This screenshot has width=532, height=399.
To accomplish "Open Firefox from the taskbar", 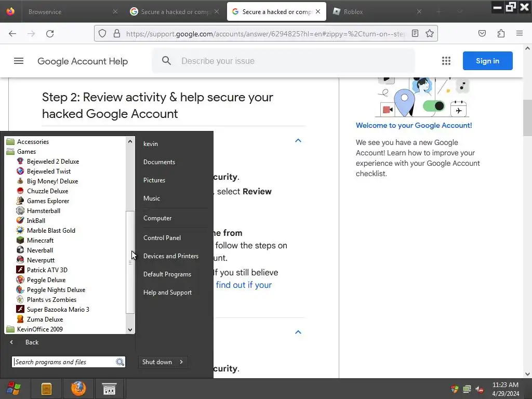I will coord(78,389).
